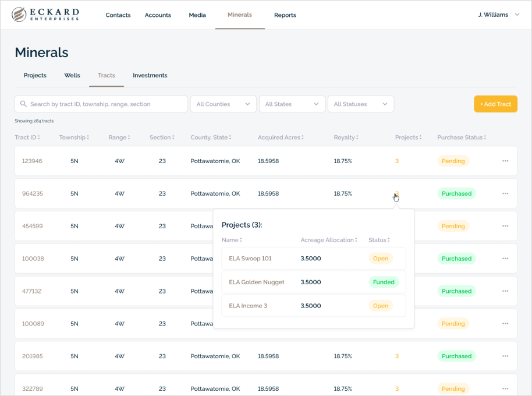This screenshot has height=396, width=532.
Task: Go to Accounts in the top navigation
Action: pyautogui.click(x=158, y=15)
